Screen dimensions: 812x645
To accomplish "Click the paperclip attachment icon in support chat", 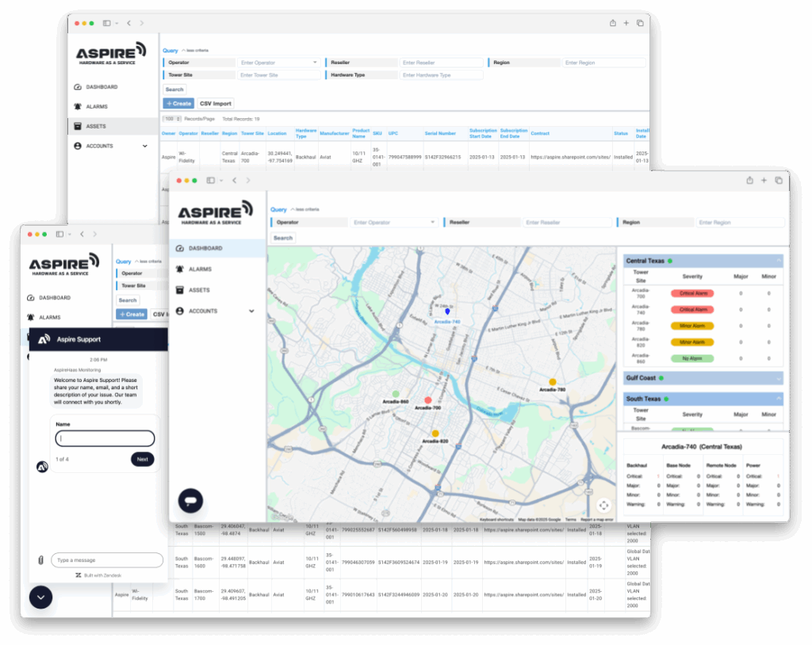I will click(40, 560).
